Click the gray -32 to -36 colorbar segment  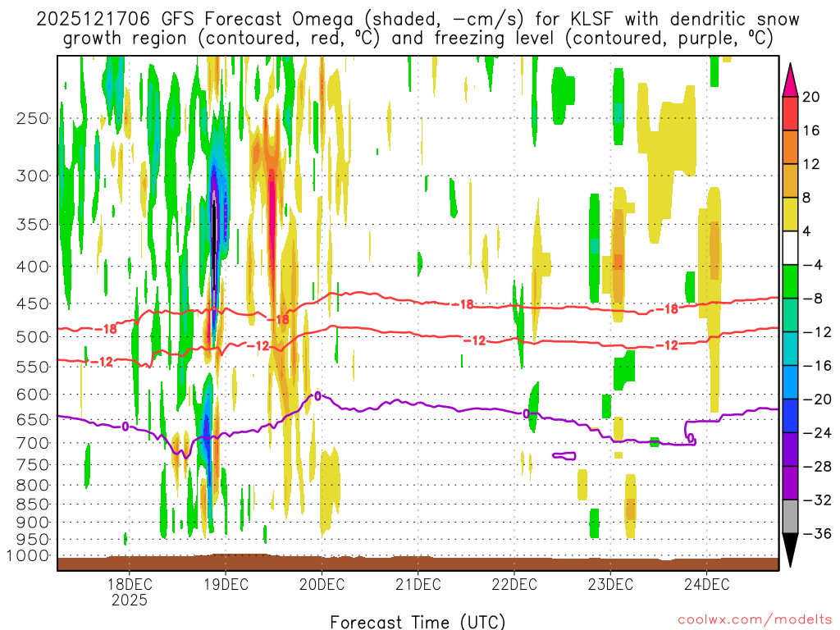coord(790,517)
